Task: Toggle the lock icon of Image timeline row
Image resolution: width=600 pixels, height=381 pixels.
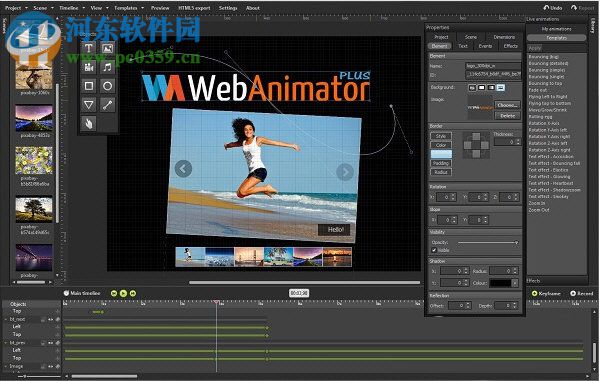Action: pos(43,366)
